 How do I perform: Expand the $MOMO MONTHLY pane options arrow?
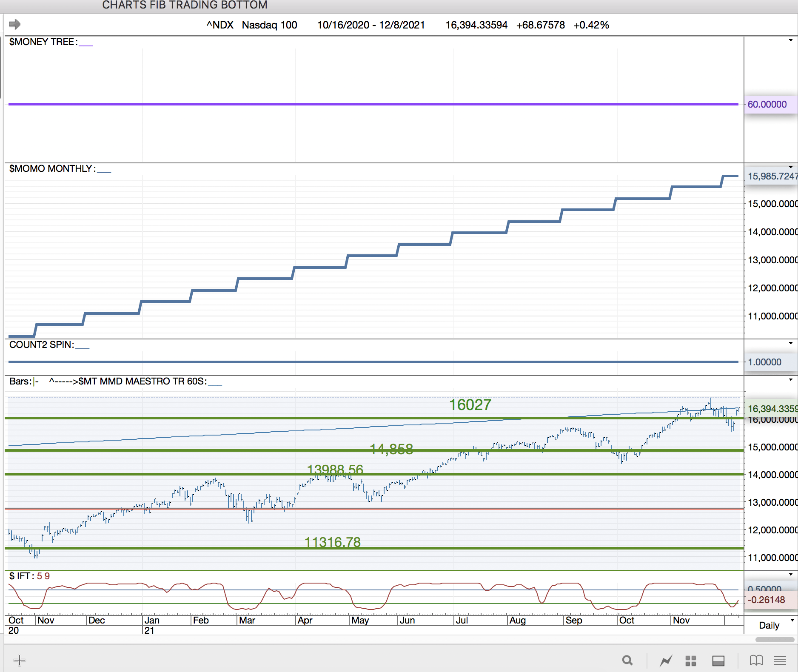[x=791, y=167]
